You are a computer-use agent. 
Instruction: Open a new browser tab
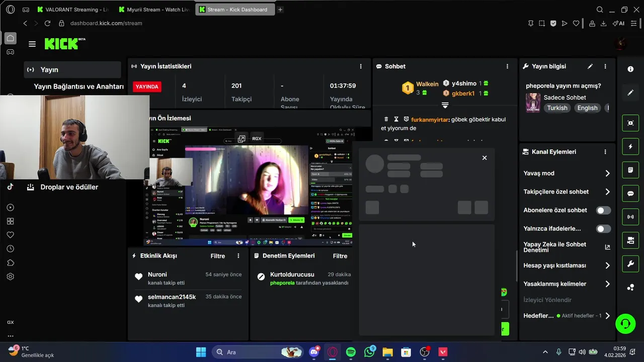pyautogui.click(x=280, y=10)
